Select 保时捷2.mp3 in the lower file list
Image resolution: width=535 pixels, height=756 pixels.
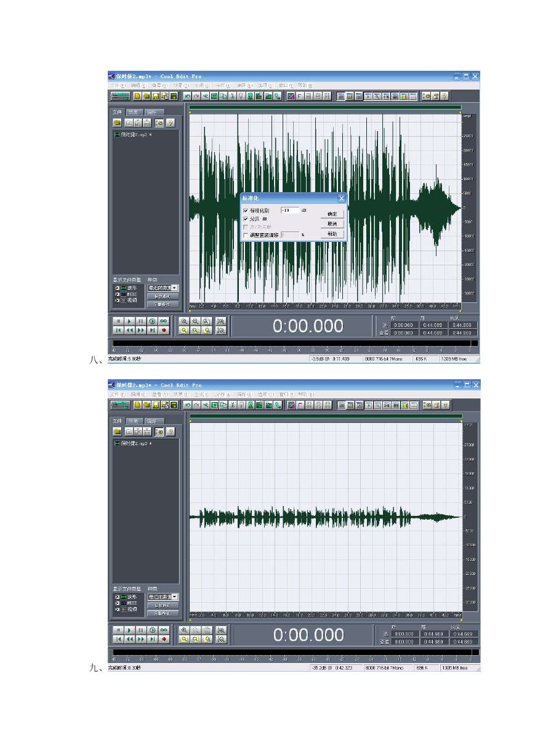coord(132,444)
